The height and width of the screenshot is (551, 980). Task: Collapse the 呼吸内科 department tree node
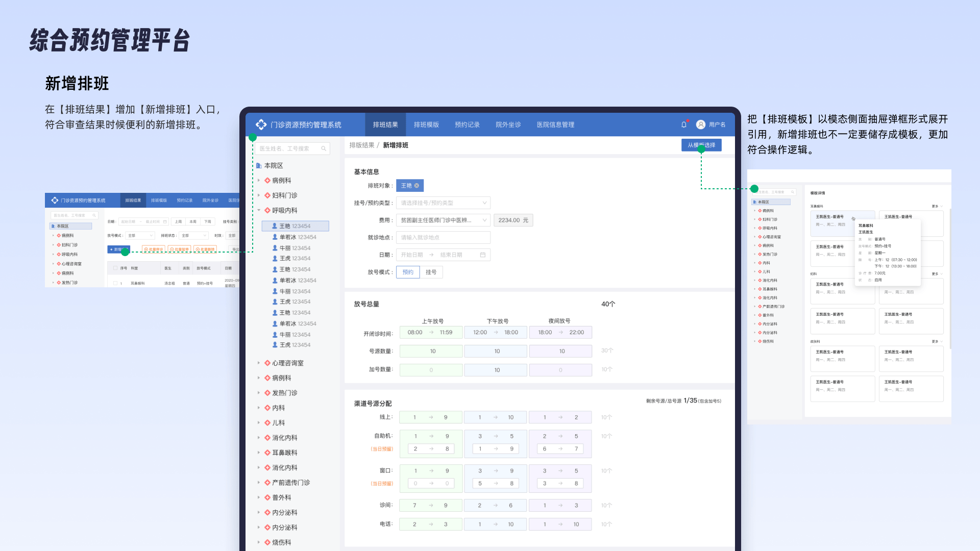(259, 210)
